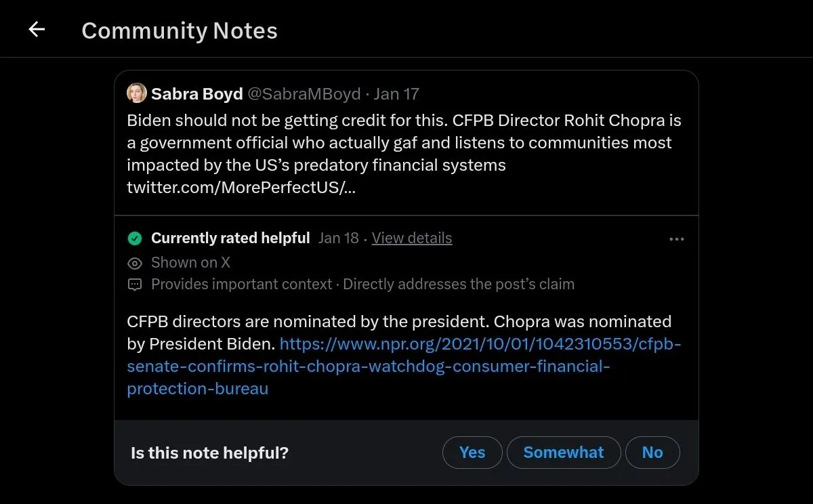Open the three-dot overflow menu on the note

coord(675,238)
